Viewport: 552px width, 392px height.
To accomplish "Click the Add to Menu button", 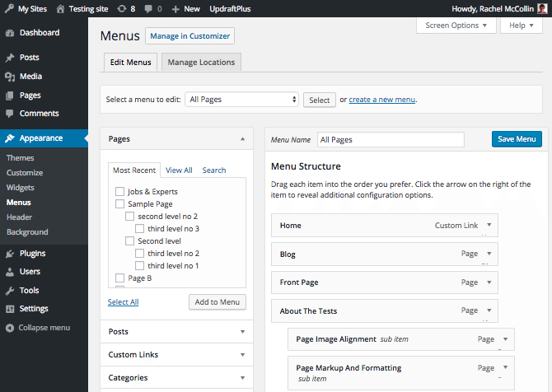I will point(218,302).
